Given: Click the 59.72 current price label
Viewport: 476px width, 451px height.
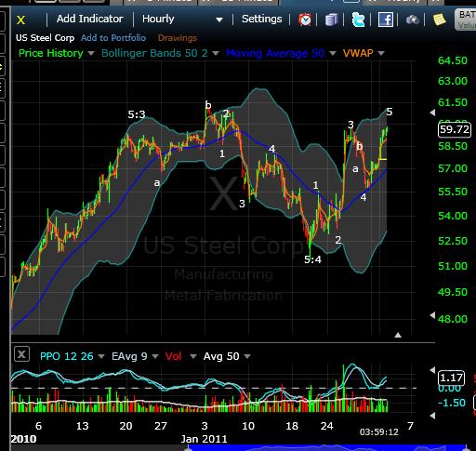Looking at the screenshot, I should [x=455, y=129].
